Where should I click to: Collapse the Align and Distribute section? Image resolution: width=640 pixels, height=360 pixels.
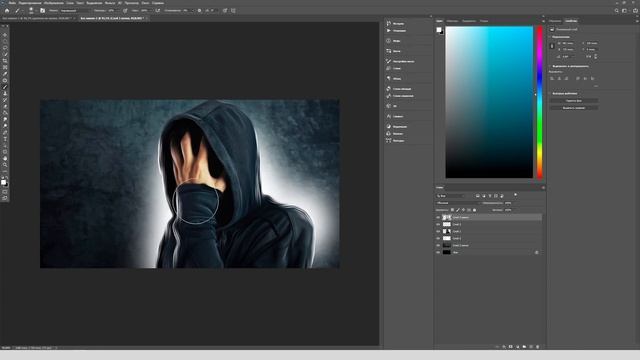tap(550, 66)
